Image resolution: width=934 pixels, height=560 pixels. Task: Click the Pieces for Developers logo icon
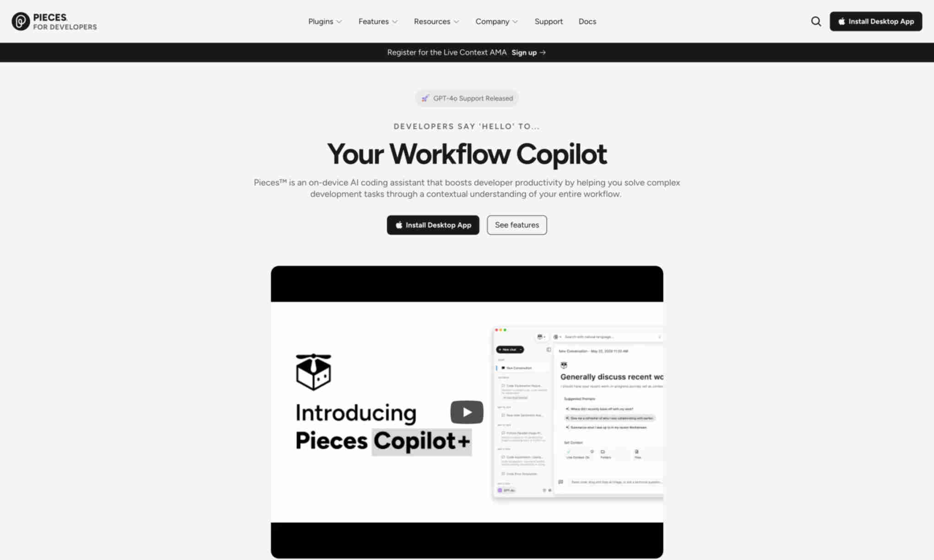(19, 21)
